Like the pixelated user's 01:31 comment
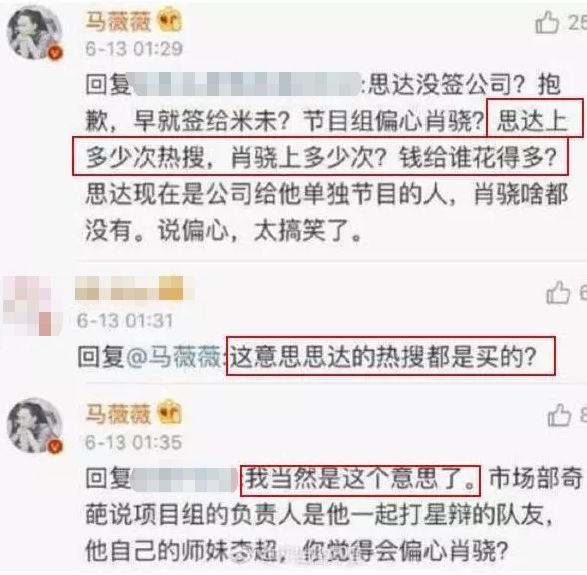The height and width of the screenshot is (575, 587). pyautogui.click(x=558, y=292)
